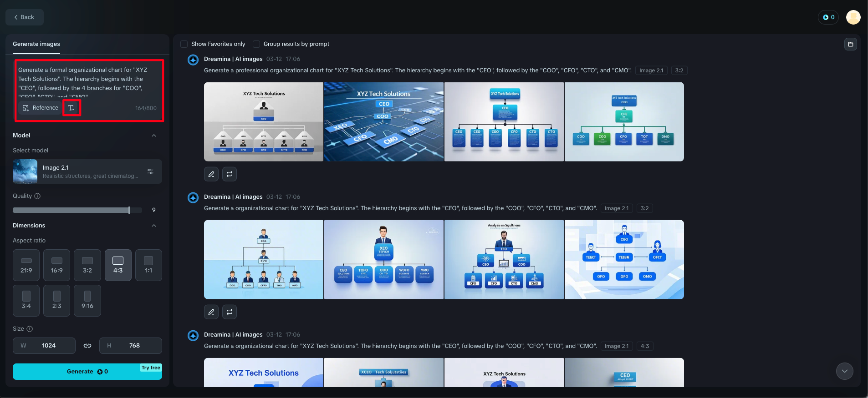Viewport: 868px width, 398px height.
Task: Collapse the Model section
Action: 154,136
